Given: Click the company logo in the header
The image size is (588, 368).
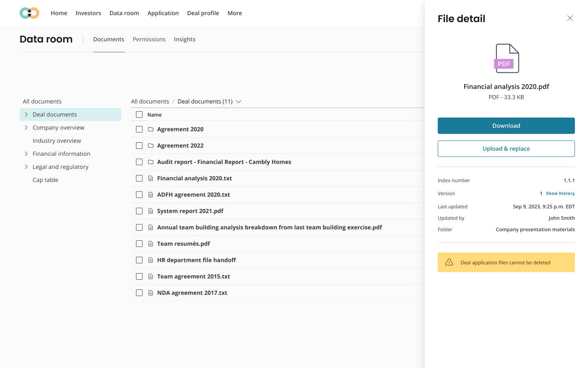Looking at the screenshot, I should 29,13.
